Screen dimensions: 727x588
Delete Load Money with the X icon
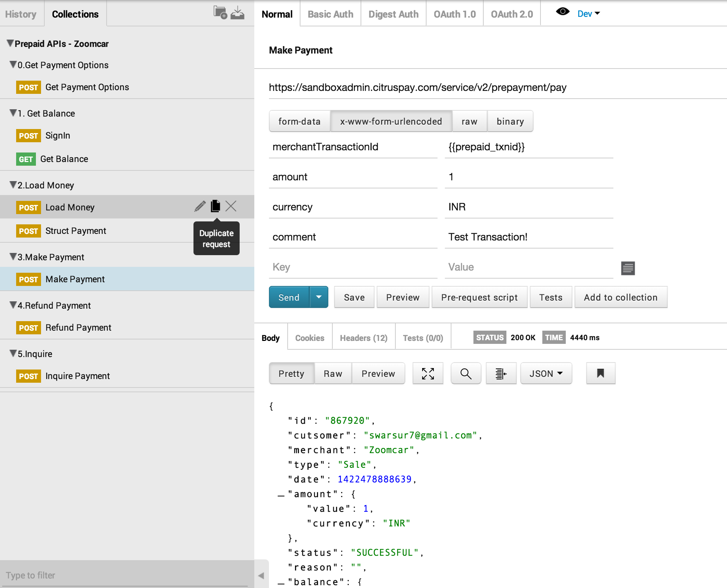(x=231, y=206)
